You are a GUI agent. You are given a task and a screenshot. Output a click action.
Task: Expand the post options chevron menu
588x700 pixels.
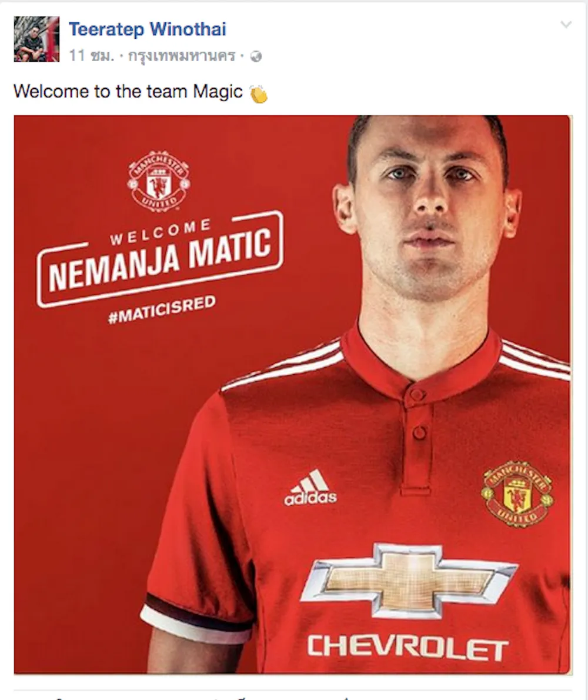[x=566, y=25]
